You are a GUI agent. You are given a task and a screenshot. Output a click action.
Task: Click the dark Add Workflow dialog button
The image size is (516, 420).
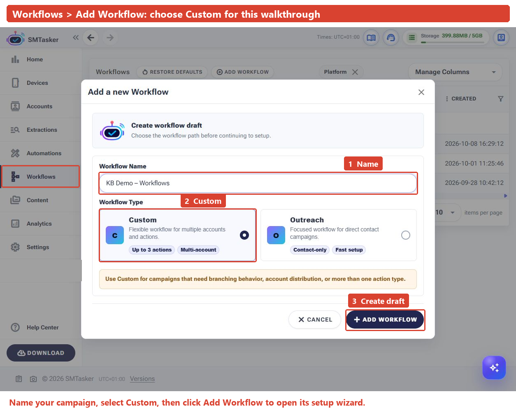click(385, 320)
